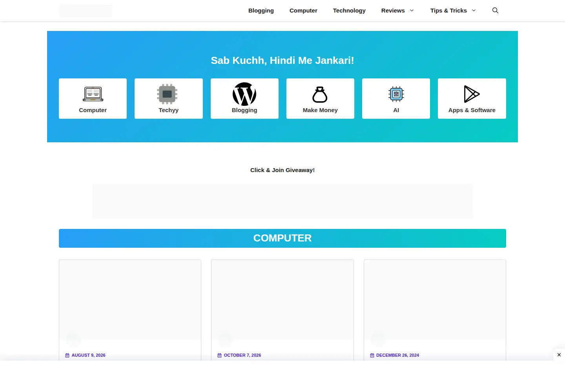Open the Blogging menu item

261,11
